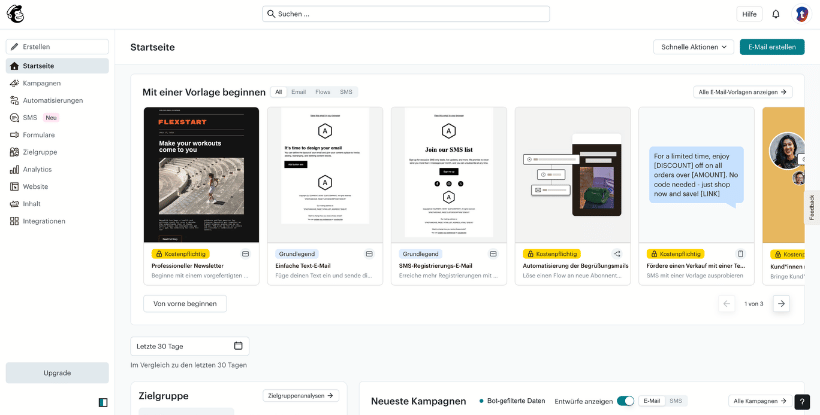The height and width of the screenshot is (415, 820).
Task: Click the Einfache Text-E-Mail title
Action: pos(303,266)
